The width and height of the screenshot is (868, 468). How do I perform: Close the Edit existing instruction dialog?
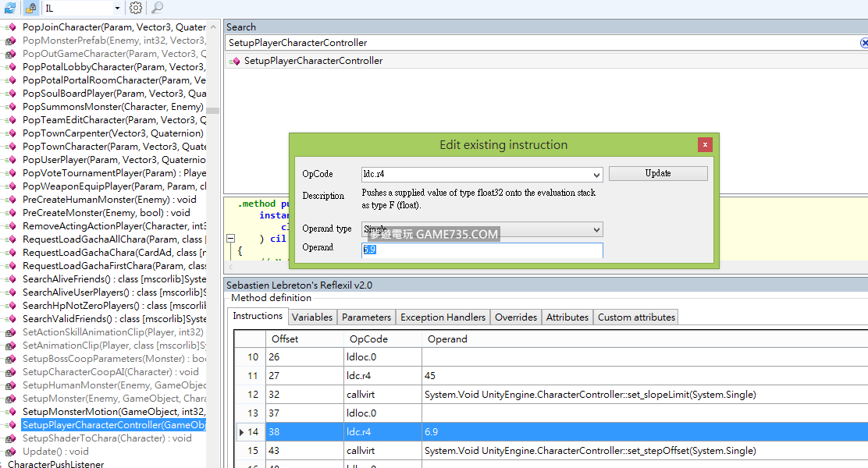[x=705, y=144]
